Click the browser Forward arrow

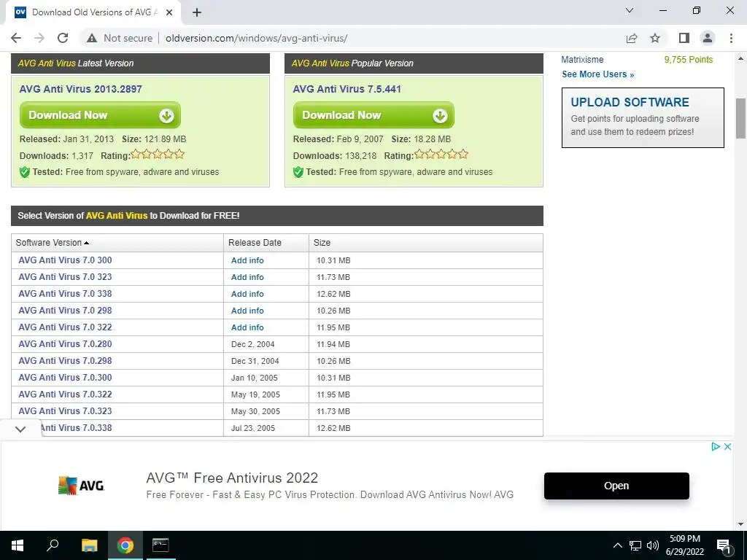[39, 38]
